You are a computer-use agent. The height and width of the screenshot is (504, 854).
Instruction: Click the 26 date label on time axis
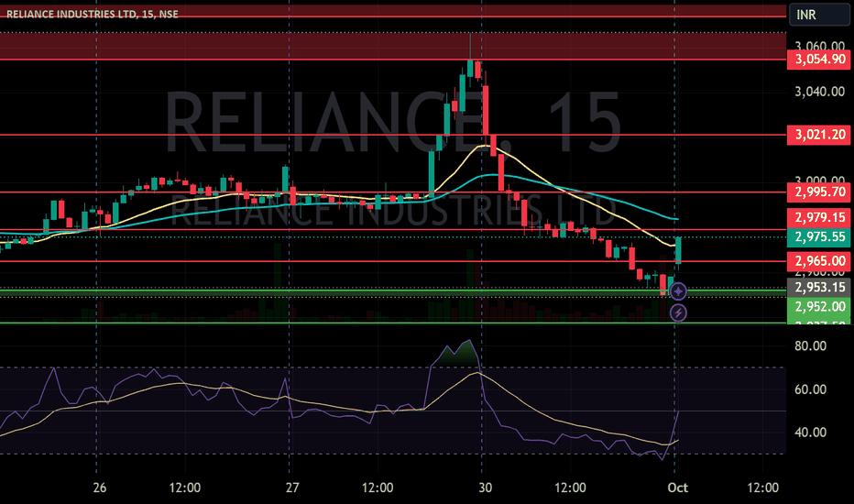(x=100, y=488)
